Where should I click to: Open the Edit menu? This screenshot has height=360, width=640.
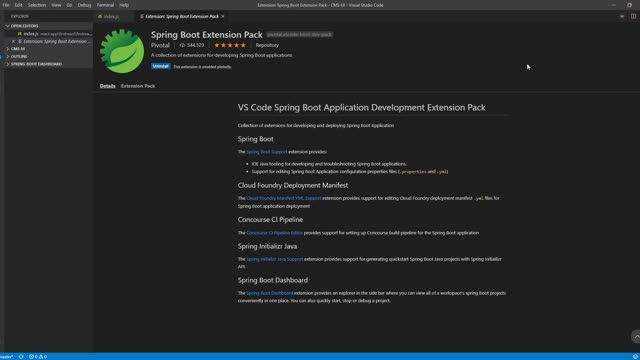click(19, 5)
